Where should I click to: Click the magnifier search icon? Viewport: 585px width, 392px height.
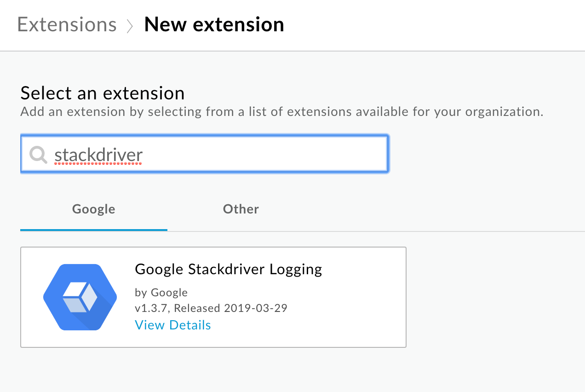(x=39, y=155)
